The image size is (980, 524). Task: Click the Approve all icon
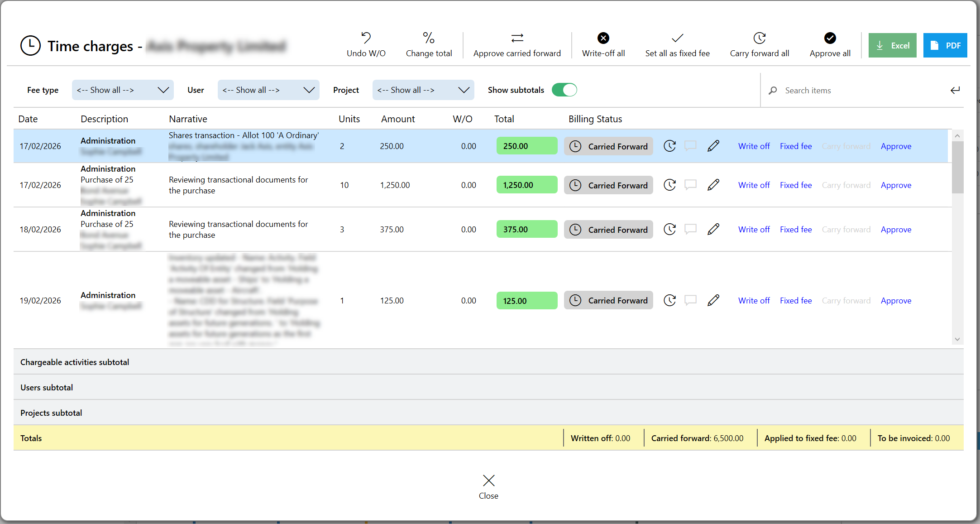coord(830,38)
